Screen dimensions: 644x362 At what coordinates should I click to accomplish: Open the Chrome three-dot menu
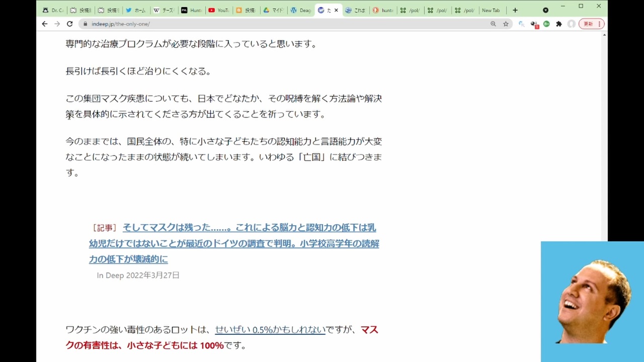[599, 24]
